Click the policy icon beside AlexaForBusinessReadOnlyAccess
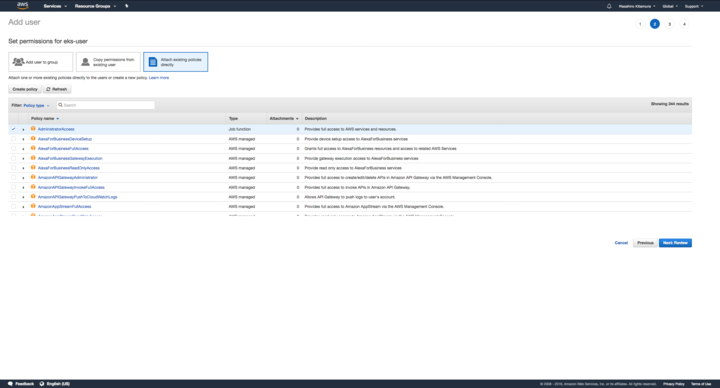The height and width of the screenshot is (388, 720). click(33, 167)
